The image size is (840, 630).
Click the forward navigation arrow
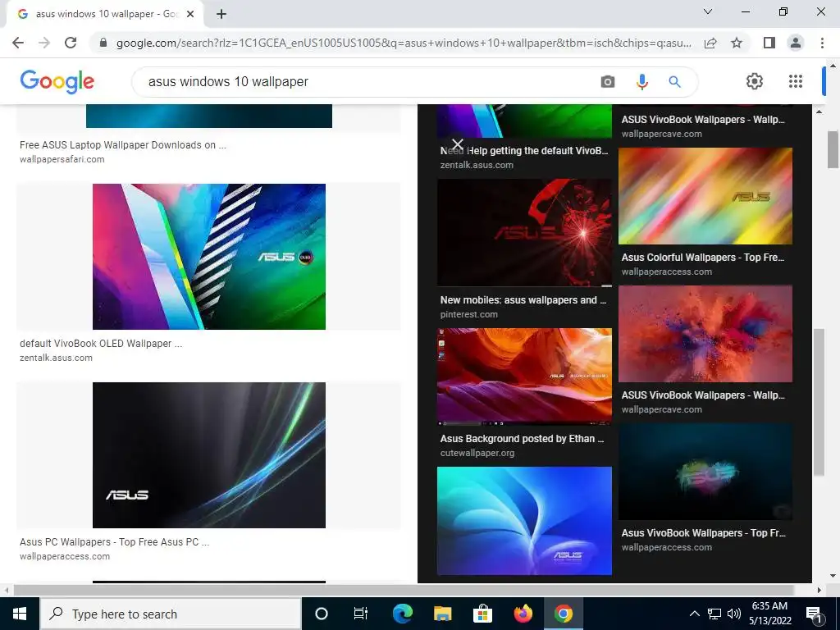44,43
